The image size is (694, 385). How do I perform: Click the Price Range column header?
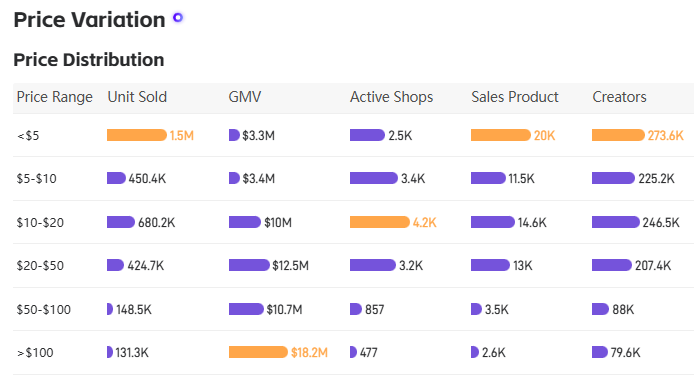coord(54,97)
